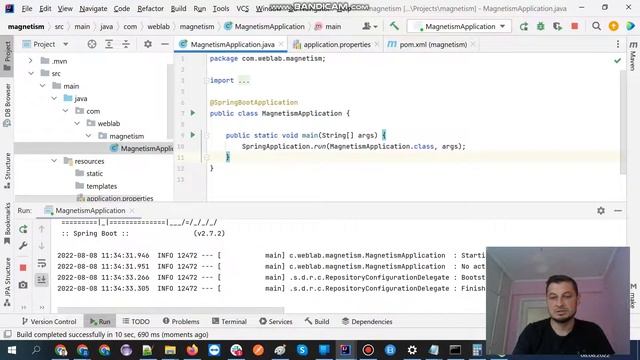Click the Select Opened File target icon

tap(92, 44)
